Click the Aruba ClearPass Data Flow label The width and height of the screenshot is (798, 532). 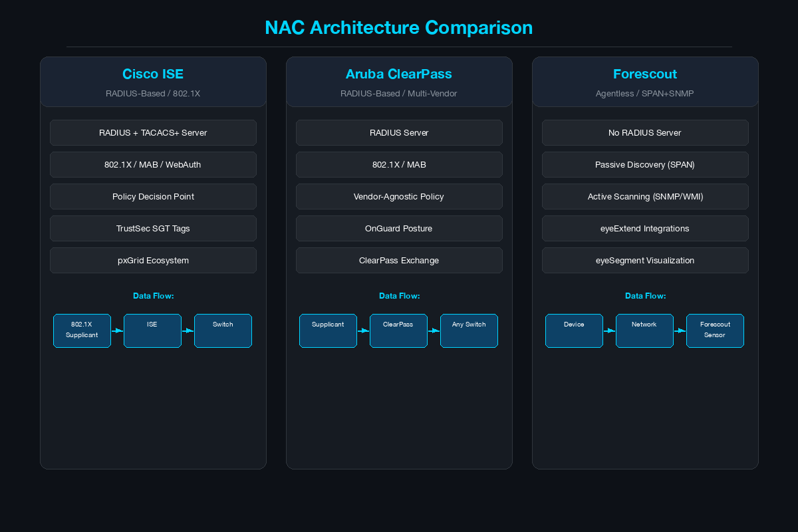[x=399, y=296]
